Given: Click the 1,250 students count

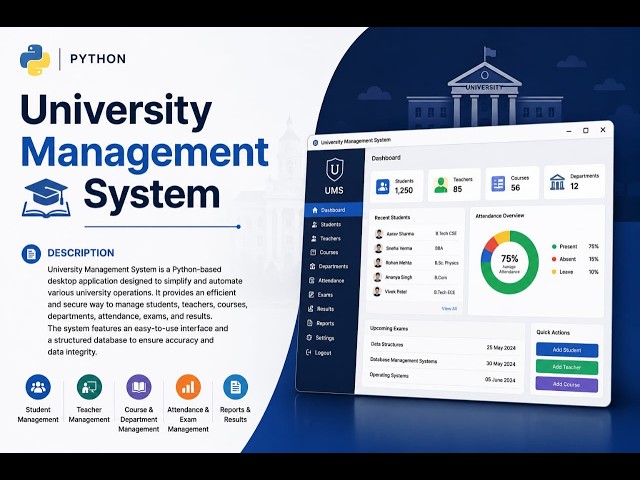Looking at the screenshot, I should click(x=404, y=190).
